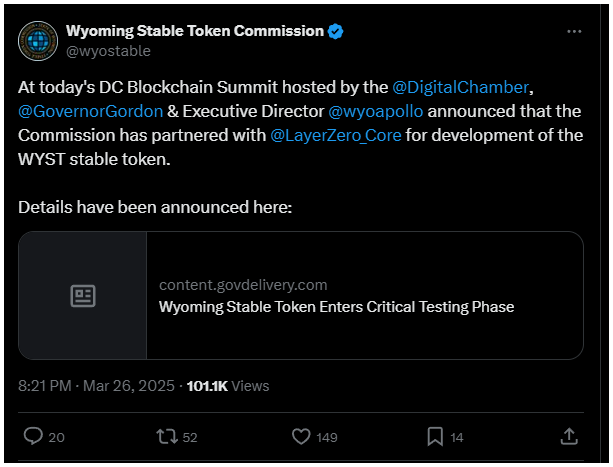Viewport: 613px width, 467px height.
Task: Open the @LayerZero_Core mention
Action: (x=336, y=136)
